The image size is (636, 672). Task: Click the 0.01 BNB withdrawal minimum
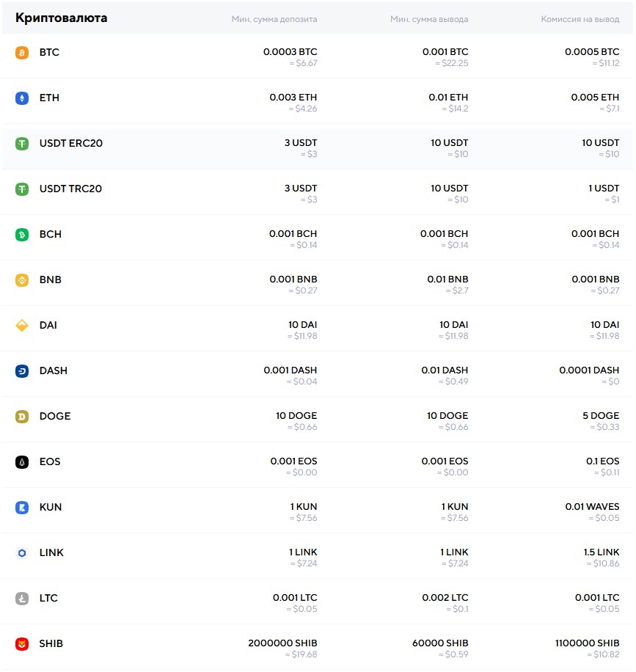pyautogui.click(x=447, y=279)
